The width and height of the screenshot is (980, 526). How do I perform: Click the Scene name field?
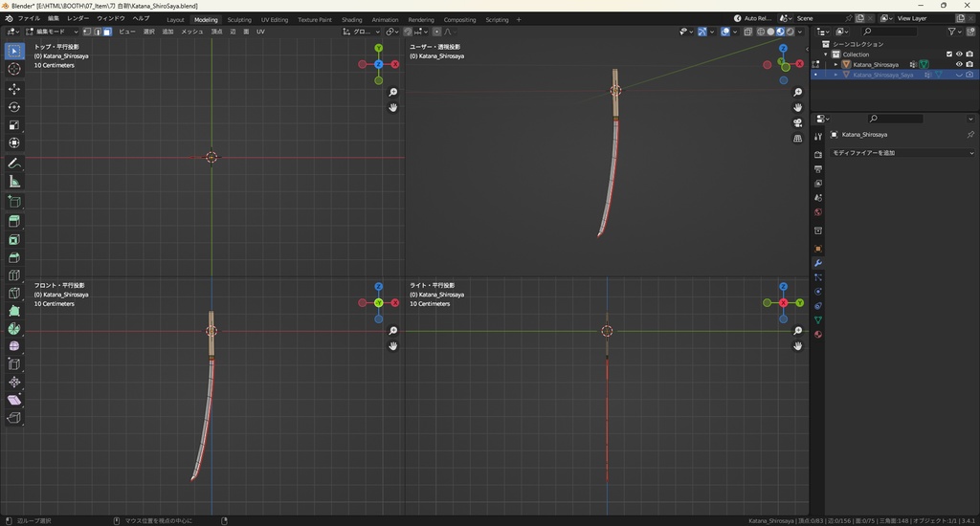pyautogui.click(x=818, y=19)
